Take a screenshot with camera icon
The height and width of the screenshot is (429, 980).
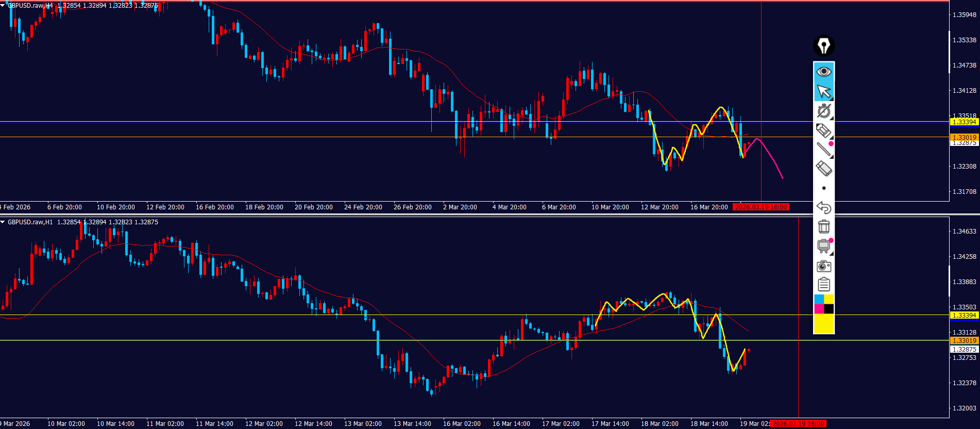[823, 266]
